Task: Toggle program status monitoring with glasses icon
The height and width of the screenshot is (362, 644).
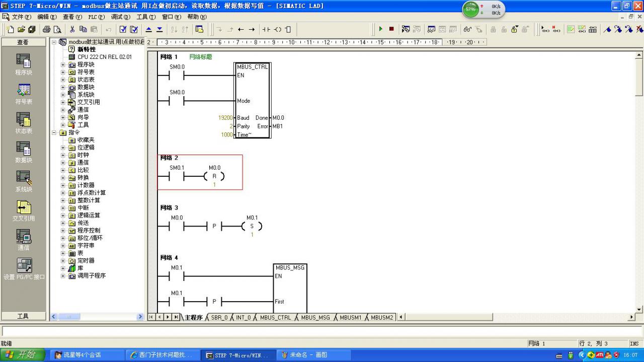Action: tap(467, 29)
